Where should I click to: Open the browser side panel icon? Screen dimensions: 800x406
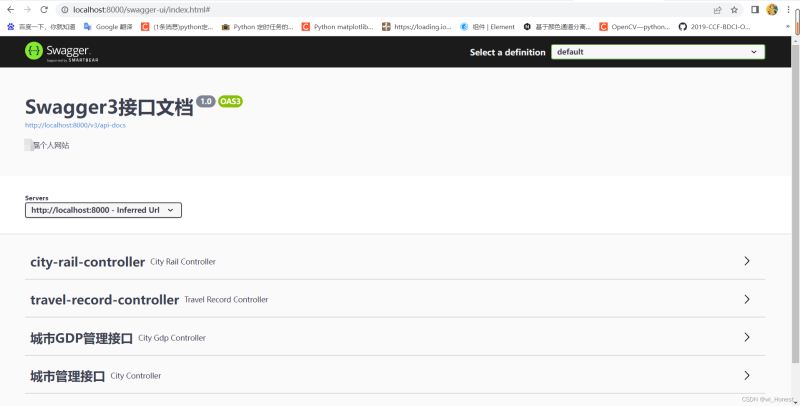[x=755, y=10]
